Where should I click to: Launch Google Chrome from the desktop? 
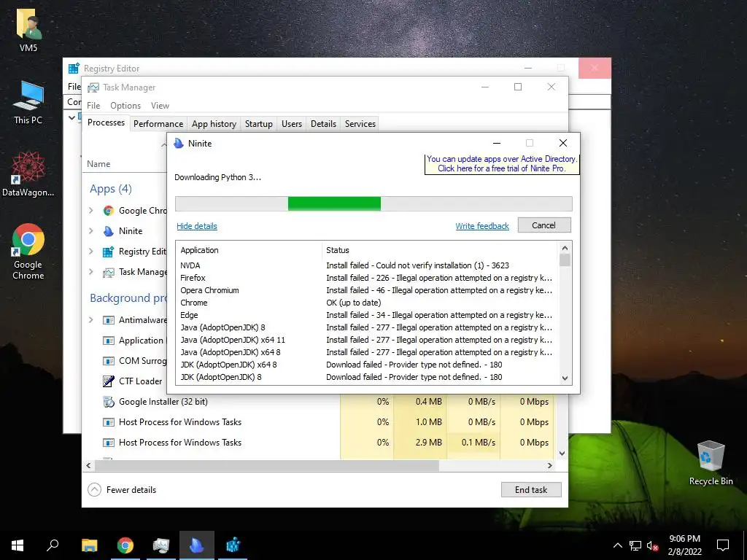click(28, 252)
